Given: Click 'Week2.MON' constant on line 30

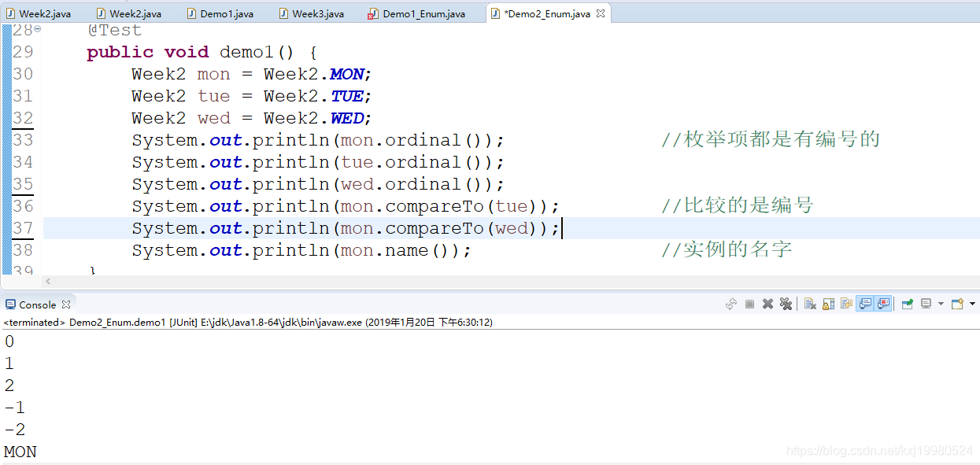Looking at the screenshot, I should click(313, 74).
